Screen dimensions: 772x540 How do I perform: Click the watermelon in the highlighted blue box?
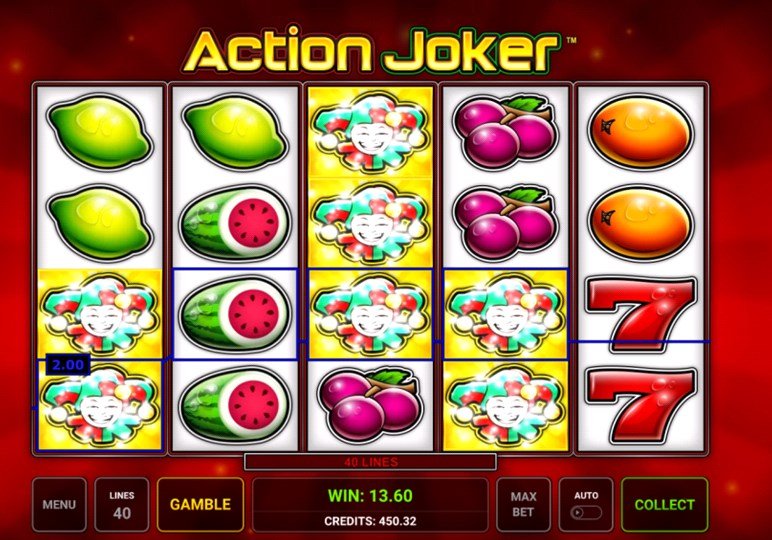[x=235, y=314]
